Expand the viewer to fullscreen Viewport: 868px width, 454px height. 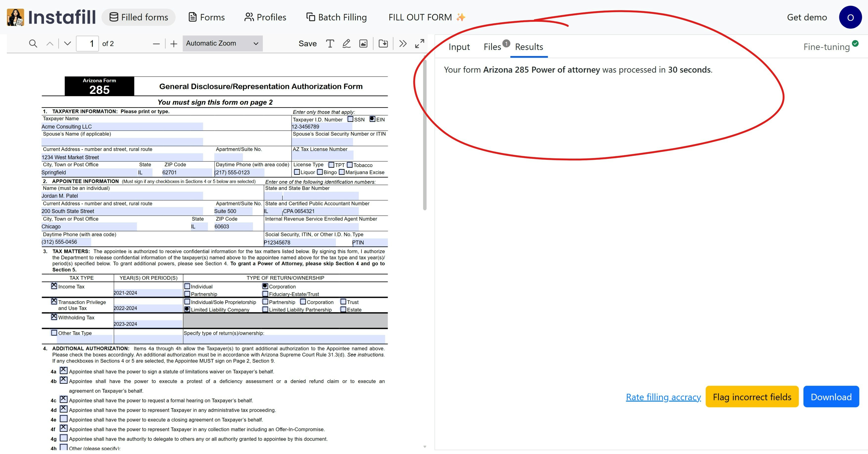419,44
